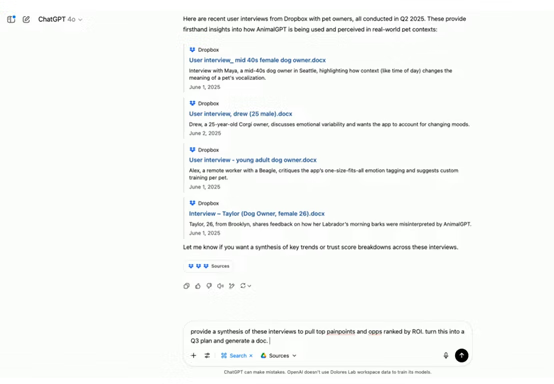This screenshot has height=384, width=554.
Task: Add attachment with plus icon
Action: click(193, 355)
